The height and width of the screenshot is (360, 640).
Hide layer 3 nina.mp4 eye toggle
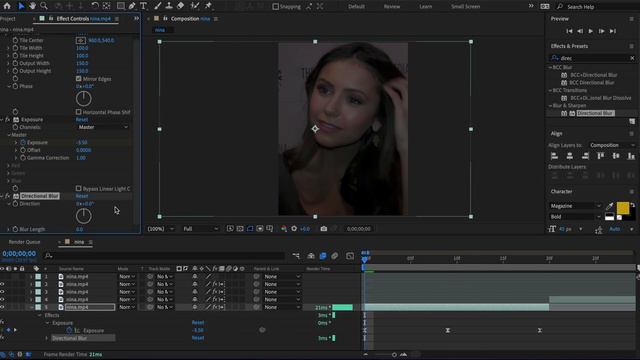click(x=2, y=292)
